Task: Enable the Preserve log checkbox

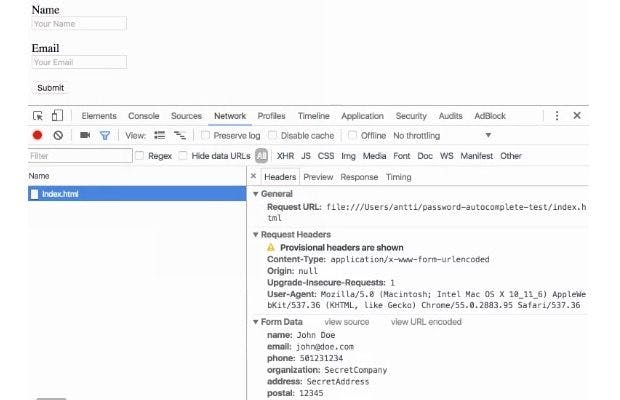Action: click(x=205, y=136)
